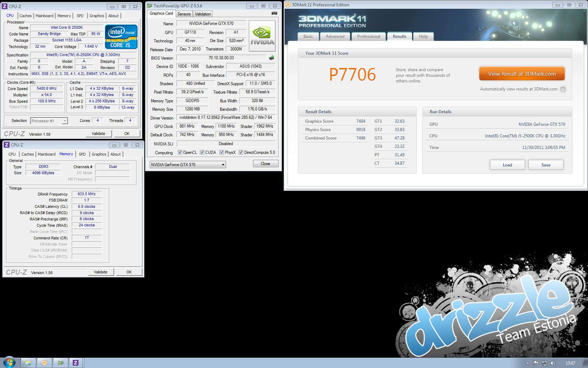The width and height of the screenshot is (588, 368).
Task: Open the GPU-Z taskbar icon
Action: coord(61,363)
